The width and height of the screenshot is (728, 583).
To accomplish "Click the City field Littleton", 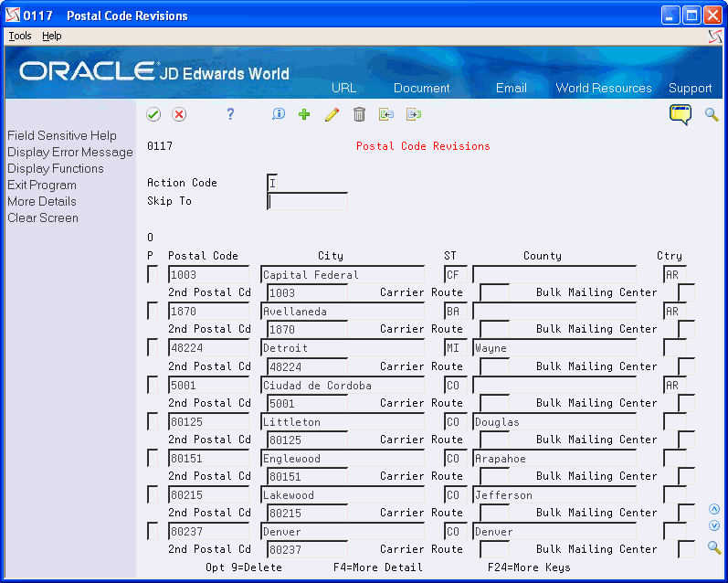I will point(343,422).
